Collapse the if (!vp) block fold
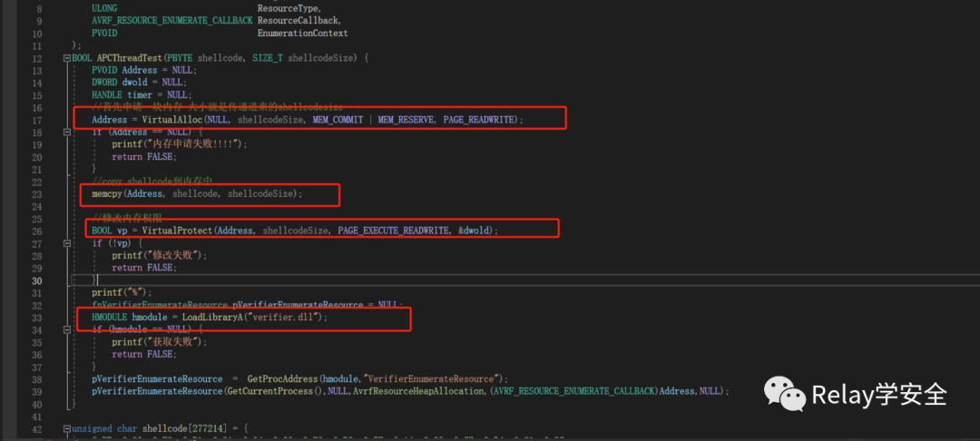This screenshot has height=441, width=980. click(67, 243)
